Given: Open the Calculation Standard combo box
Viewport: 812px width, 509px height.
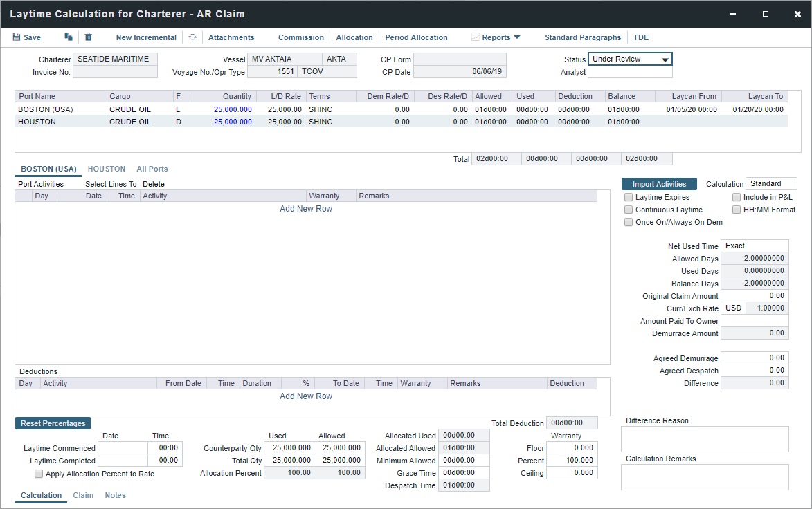Looking at the screenshot, I should pos(770,184).
